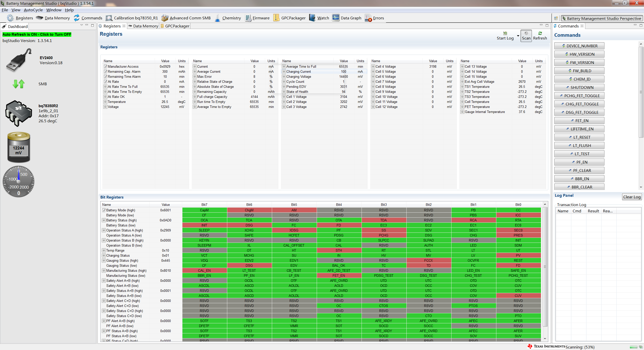Send the SHUTDOWN command

[579, 88]
